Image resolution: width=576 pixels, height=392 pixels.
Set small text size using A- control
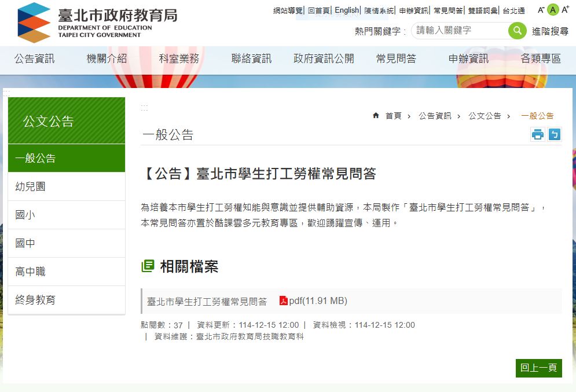(x=540, y=10)
